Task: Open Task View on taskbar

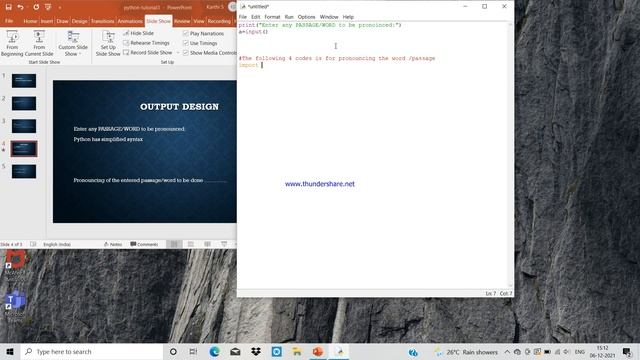Action: [193, 351]
